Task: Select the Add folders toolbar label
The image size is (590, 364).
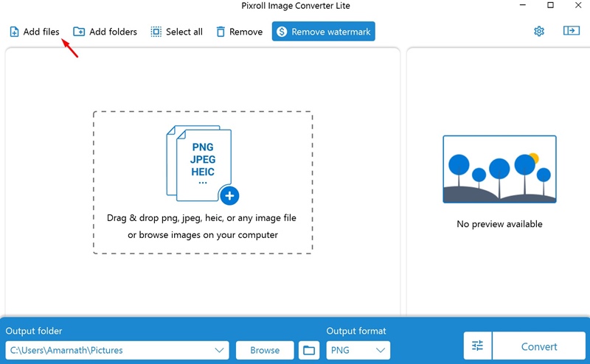Action: pos(113,32)
